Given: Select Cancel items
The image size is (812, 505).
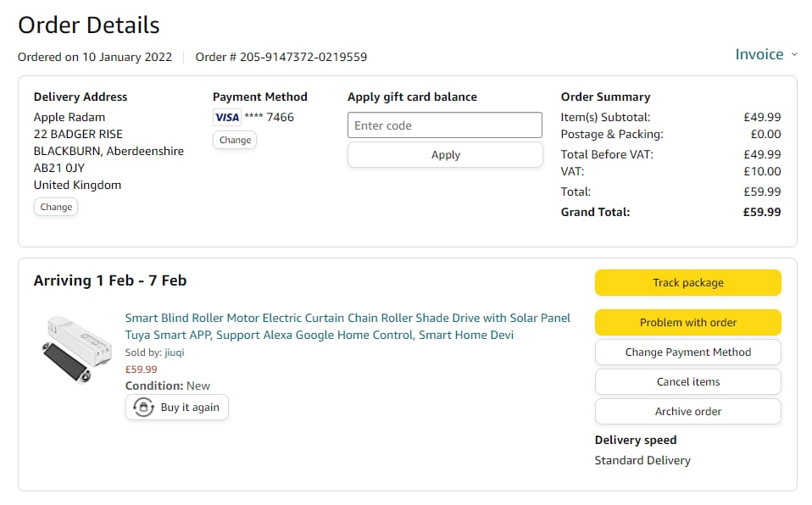Looking at the screenshot, I should point(687,382).
